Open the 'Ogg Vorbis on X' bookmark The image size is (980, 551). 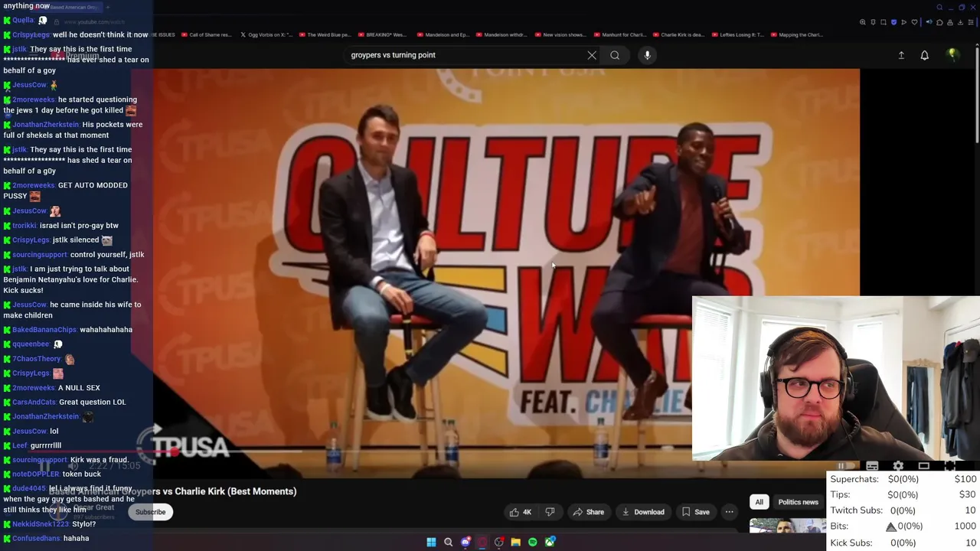[x=266, y=34]
